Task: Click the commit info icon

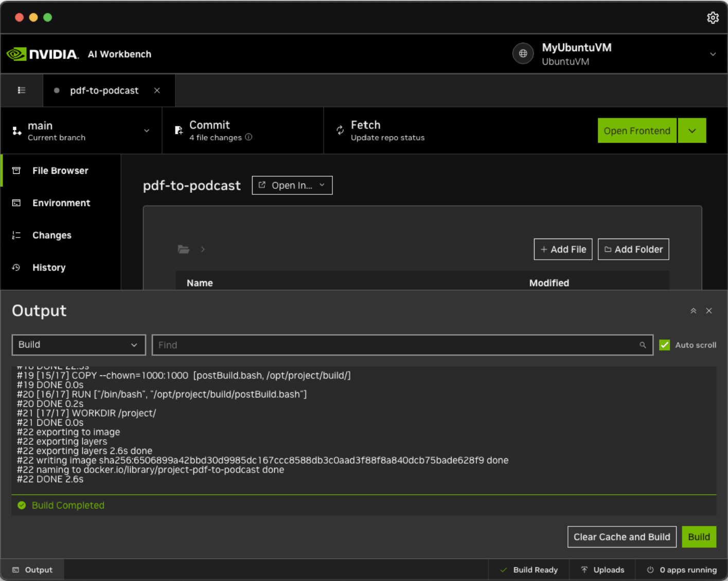Action: point(249,137)
